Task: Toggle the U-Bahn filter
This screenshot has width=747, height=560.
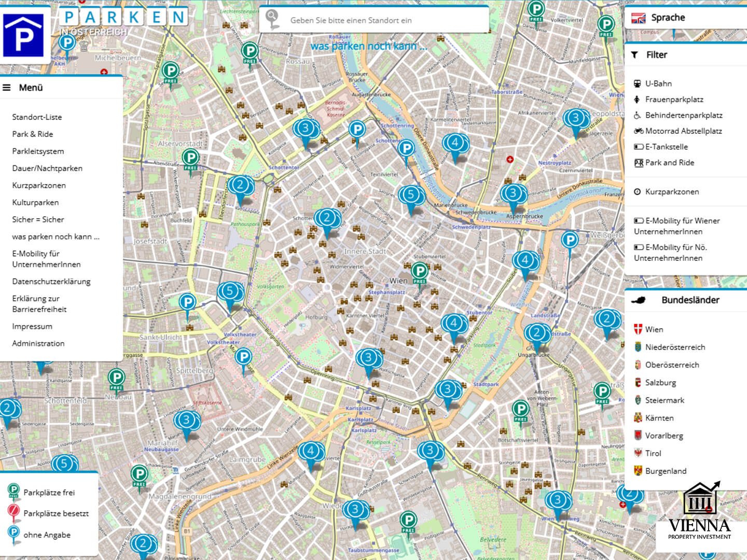Action: (658, 83)
